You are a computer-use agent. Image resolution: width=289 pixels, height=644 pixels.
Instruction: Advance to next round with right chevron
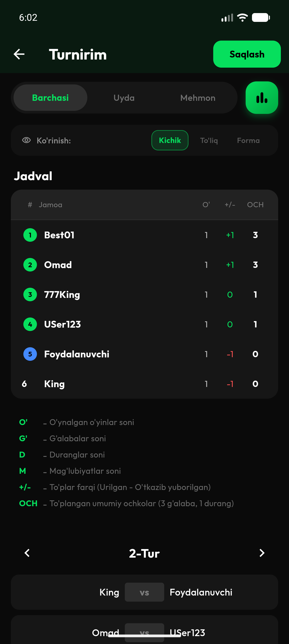coord(262,553)
